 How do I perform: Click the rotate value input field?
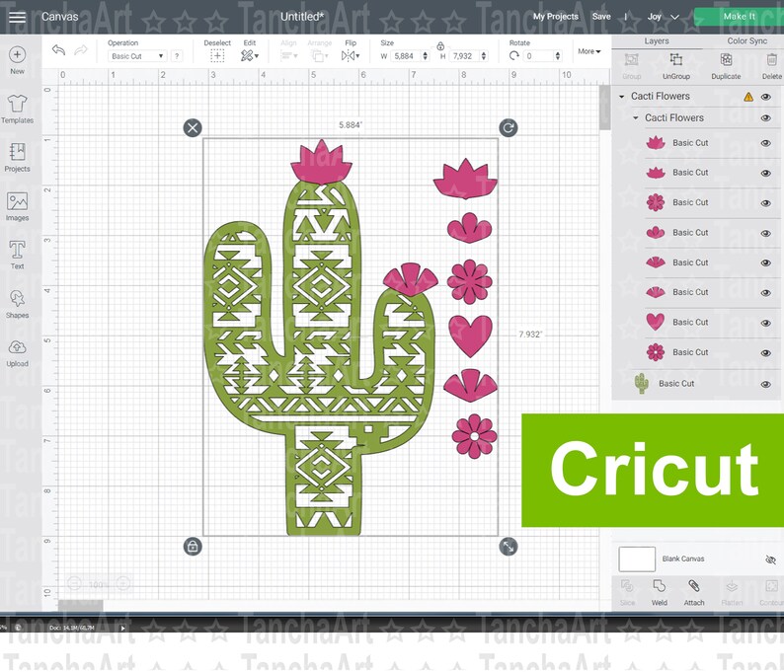[539, 56]
